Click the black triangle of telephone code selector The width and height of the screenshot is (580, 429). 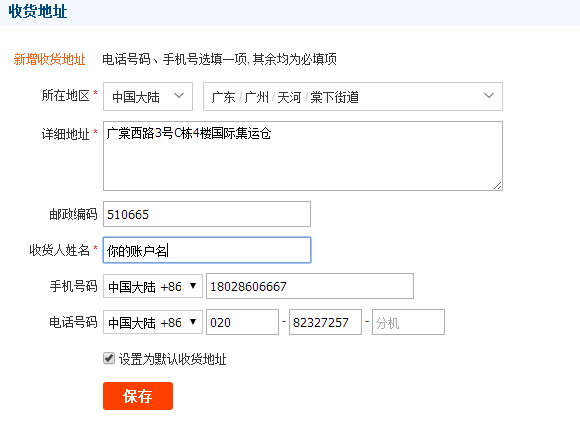tap(193, 322)
